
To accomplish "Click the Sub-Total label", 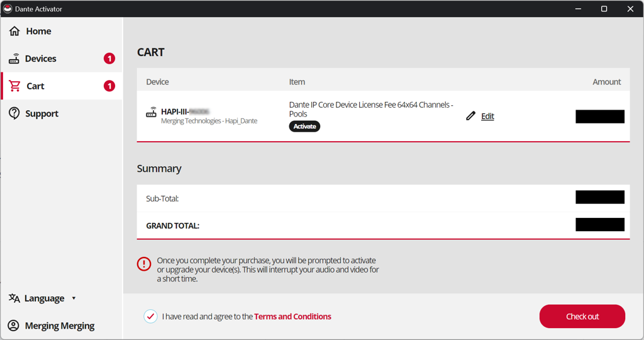I will [162, 198].
